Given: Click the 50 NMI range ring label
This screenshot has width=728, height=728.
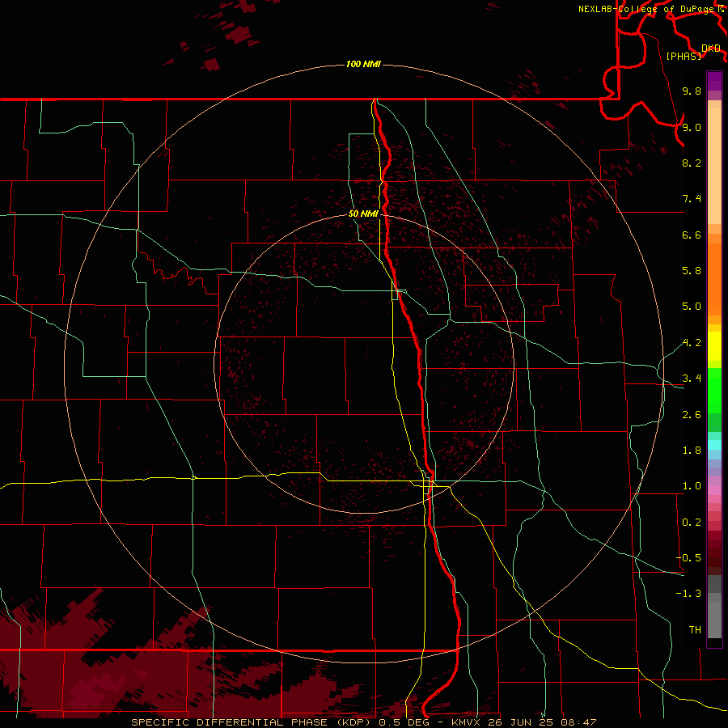Looking at the screenshot, I should pyautogui.click(x=363, y=214).
